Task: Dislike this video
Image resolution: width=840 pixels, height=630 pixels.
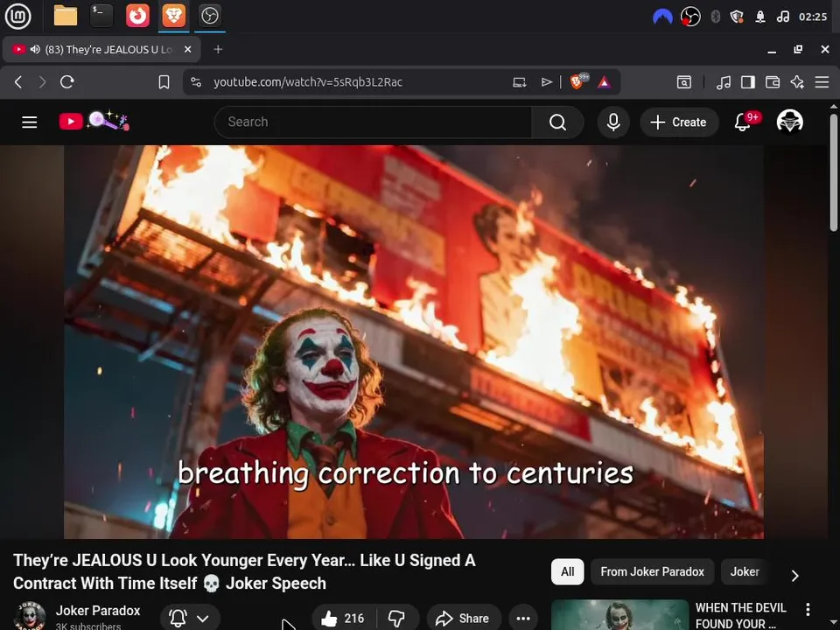Action: (x=397, y=619)
